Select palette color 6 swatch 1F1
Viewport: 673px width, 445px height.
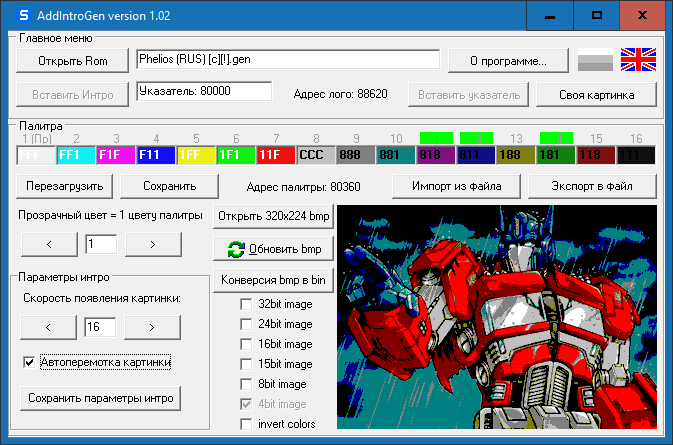coord(236,155)
